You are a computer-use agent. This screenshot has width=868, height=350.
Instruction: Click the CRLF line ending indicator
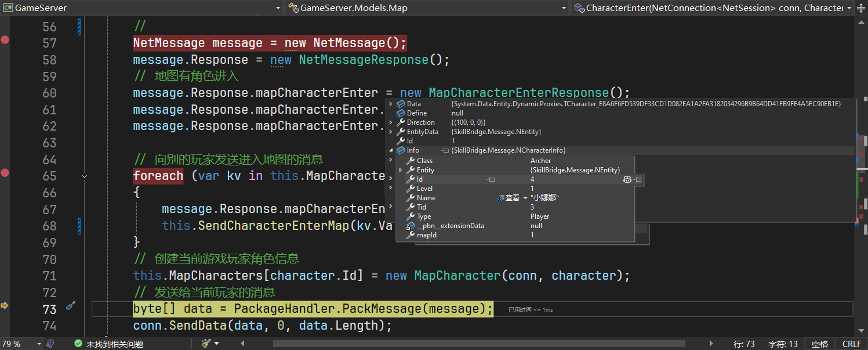click(x=851, y=344)
